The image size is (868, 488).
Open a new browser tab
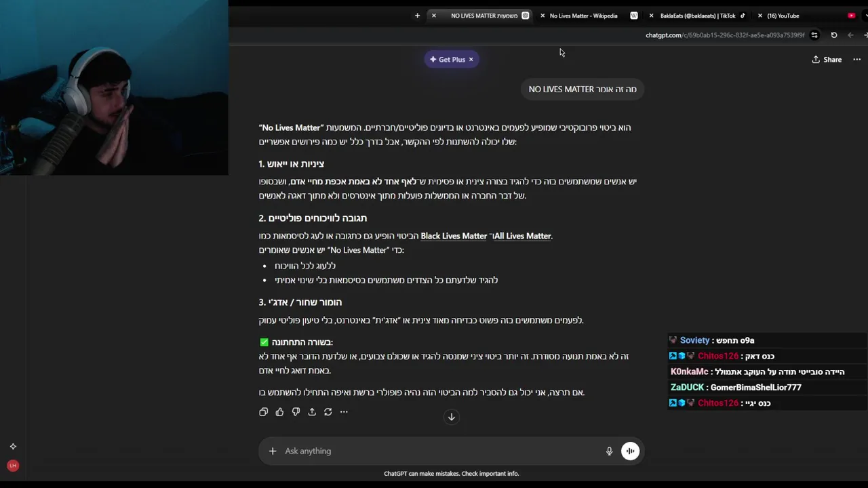[417, 16]
